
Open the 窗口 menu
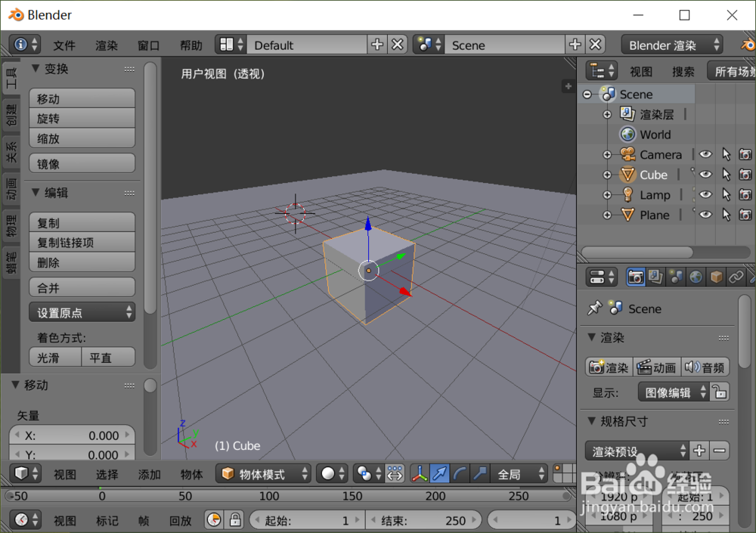click(148, 45)
